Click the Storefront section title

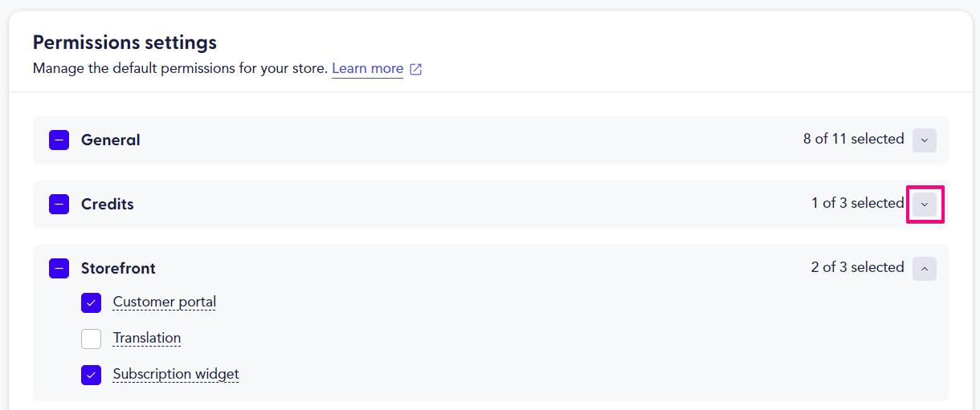click(118, 268)
